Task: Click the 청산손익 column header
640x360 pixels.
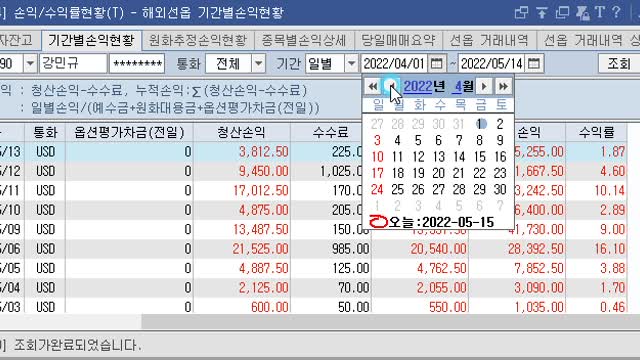Action: [241, 132]
